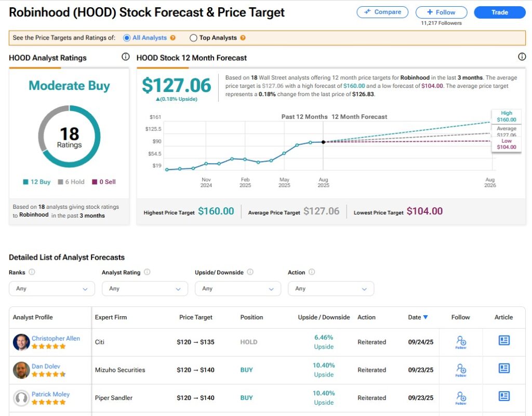Click the info icon above the 12 Month Forecast chart
This screenshot has width=532, height=416.
pos(522,57)
